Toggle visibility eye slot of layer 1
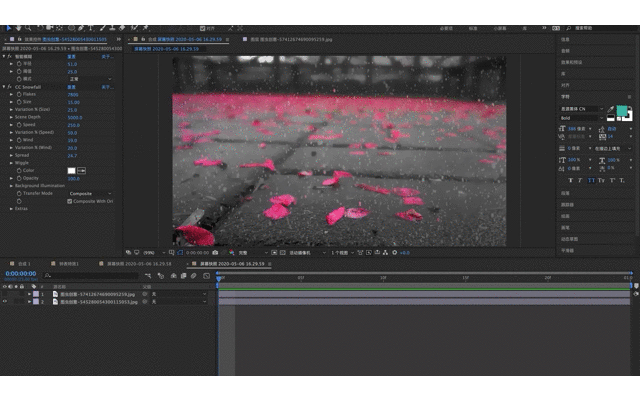The width and height of the screenshot is (640, 400). pyautogui.click(x=5, y=294)
